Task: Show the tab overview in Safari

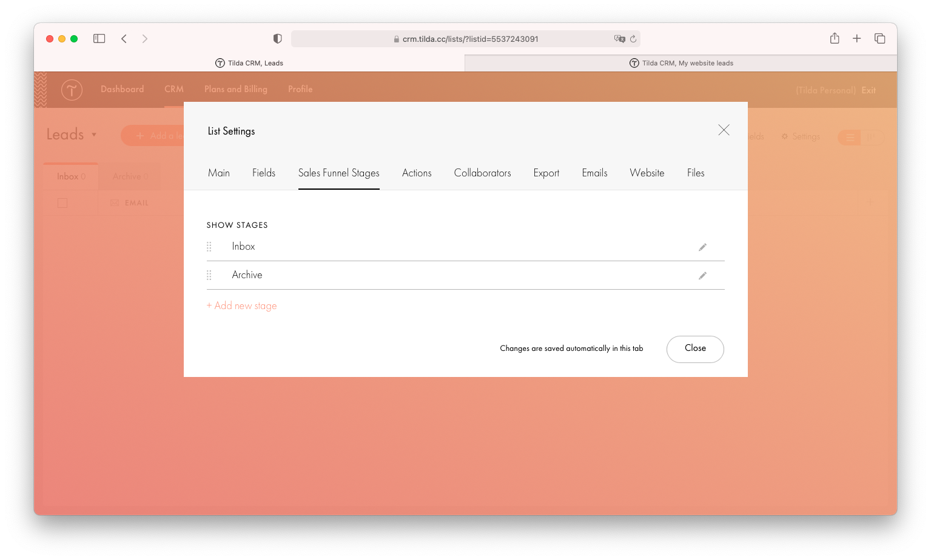Action: (x=879, y=38)
